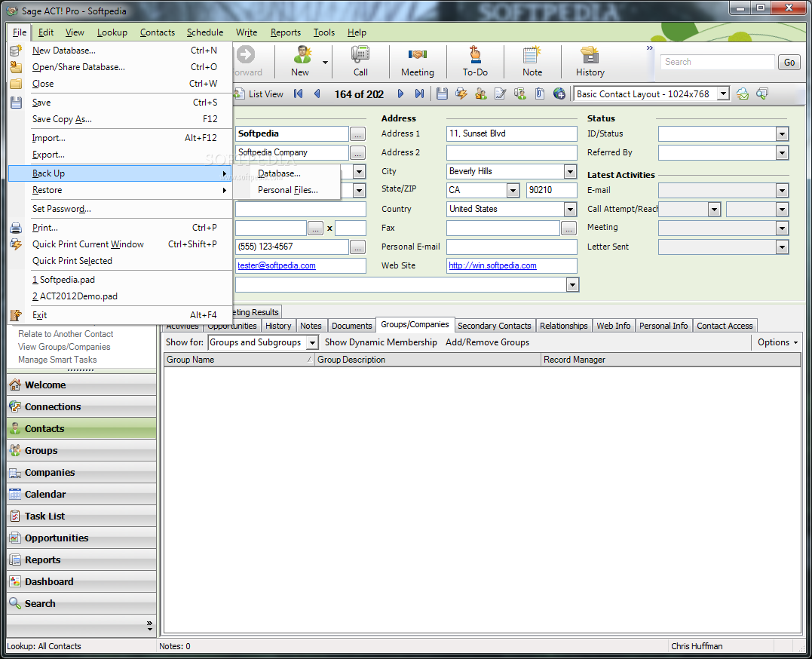Open Opportunities in left navigation
The width and height of the screenshot is (812, 659).
point(82,538)
